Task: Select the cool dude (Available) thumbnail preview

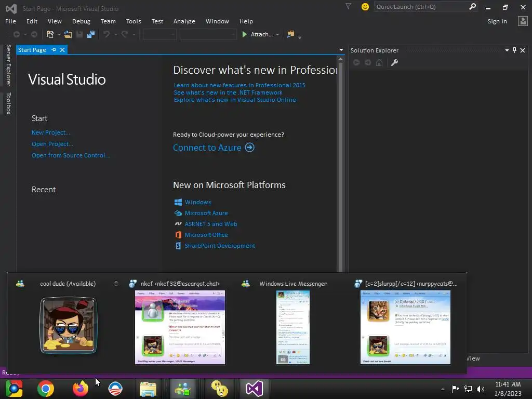Action: coord(68,326)
